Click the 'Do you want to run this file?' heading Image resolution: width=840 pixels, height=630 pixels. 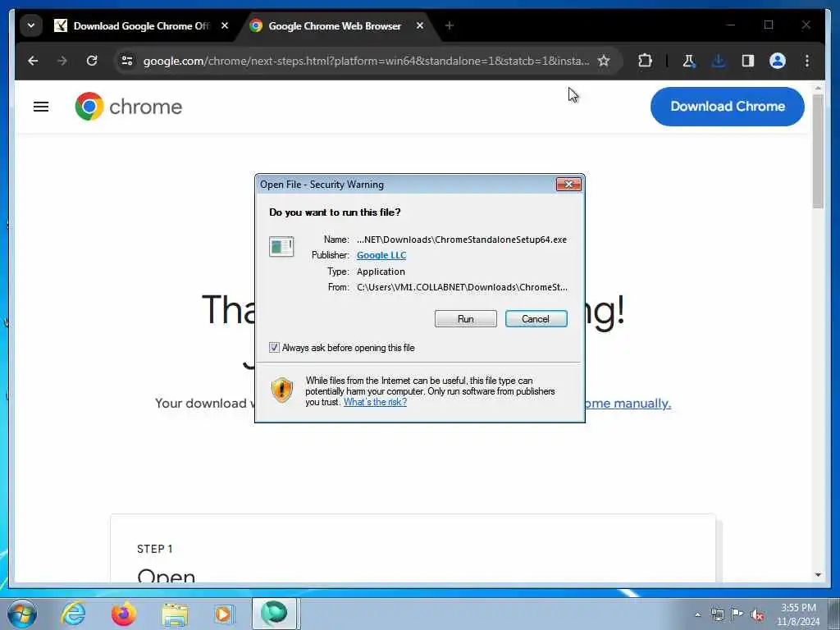[x=335, y=212]
